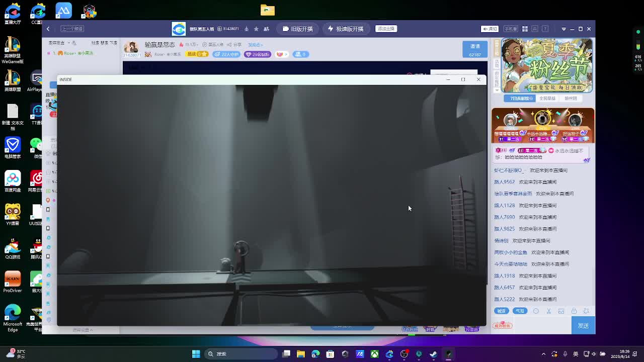Toggle the 喊话 shout option in chat toolbar
This screenshot has width=644, height=362.
pos(501,311)
